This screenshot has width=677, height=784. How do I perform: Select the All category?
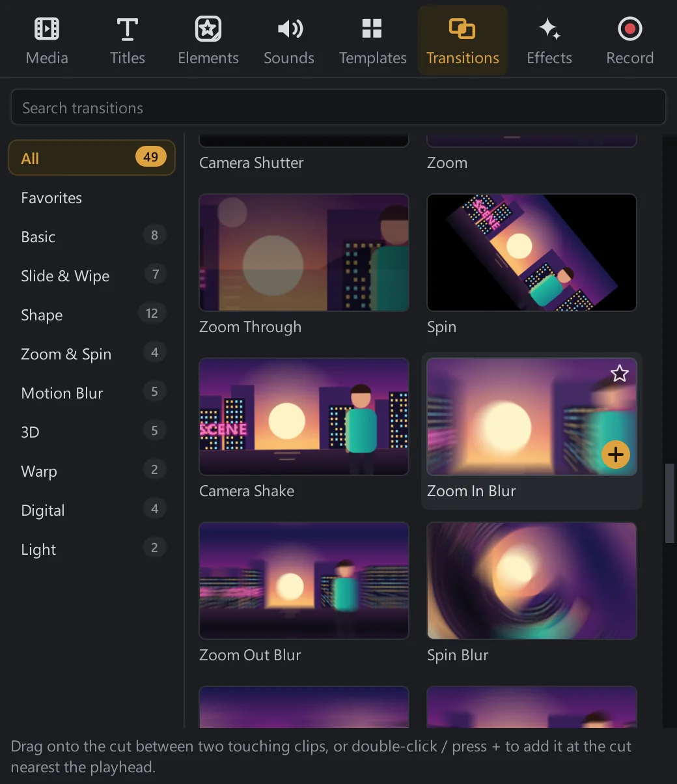click(x=92, y=158)
